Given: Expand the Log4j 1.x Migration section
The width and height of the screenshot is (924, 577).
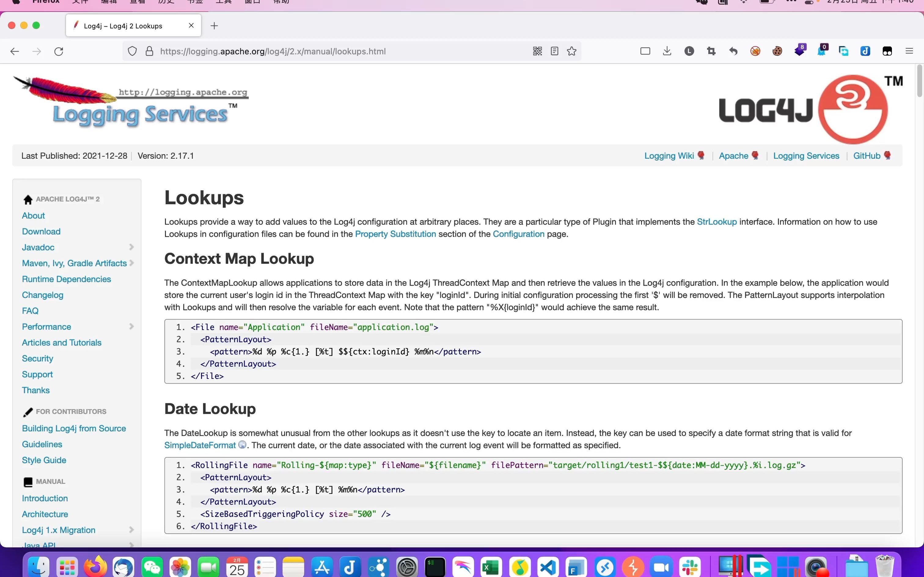Looking at the screenshot, I should click(x=132, y=530).
